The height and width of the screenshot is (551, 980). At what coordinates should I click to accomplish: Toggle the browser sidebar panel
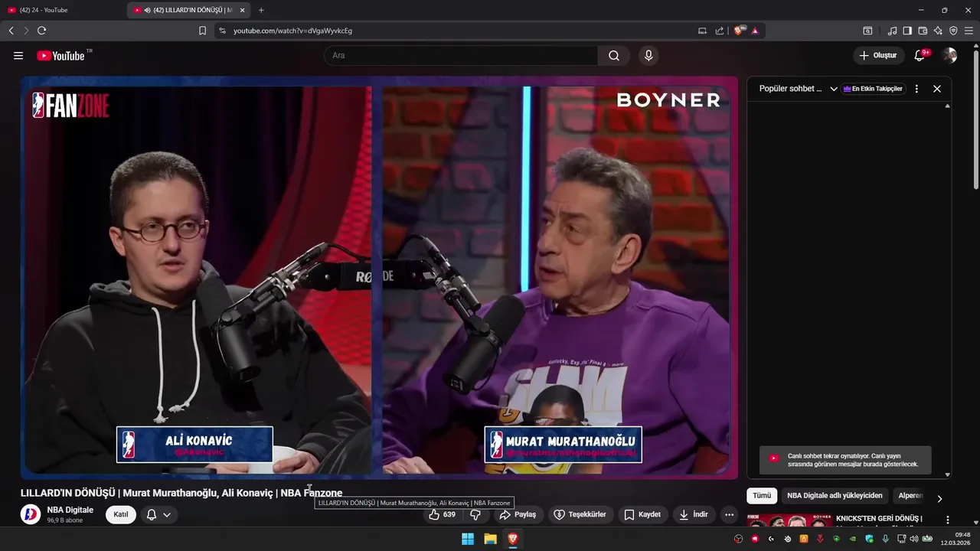coord(907,31)
